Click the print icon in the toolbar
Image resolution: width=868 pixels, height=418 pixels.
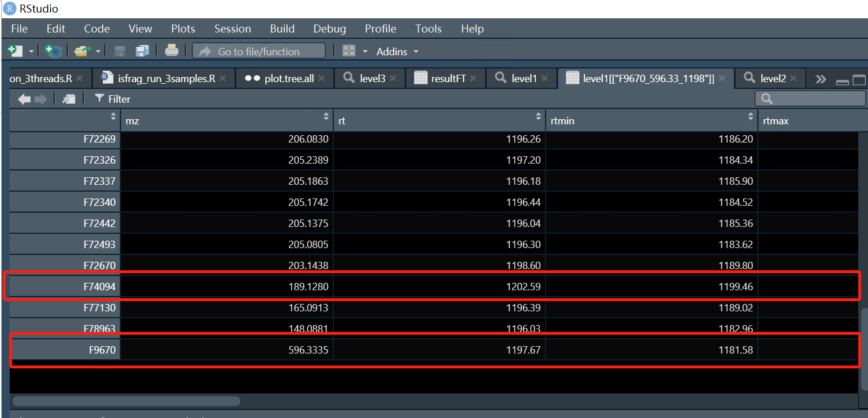[171, 51]
